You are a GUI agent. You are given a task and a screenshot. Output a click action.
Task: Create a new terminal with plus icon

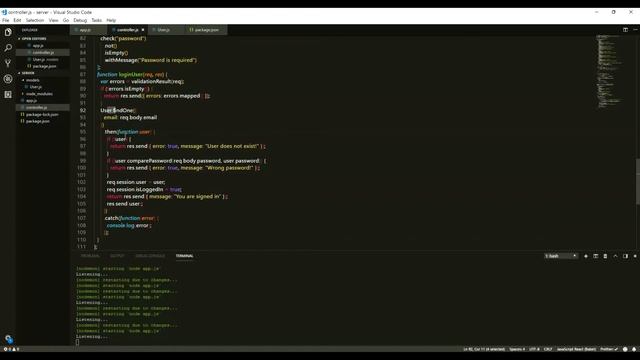click(586, 256)
